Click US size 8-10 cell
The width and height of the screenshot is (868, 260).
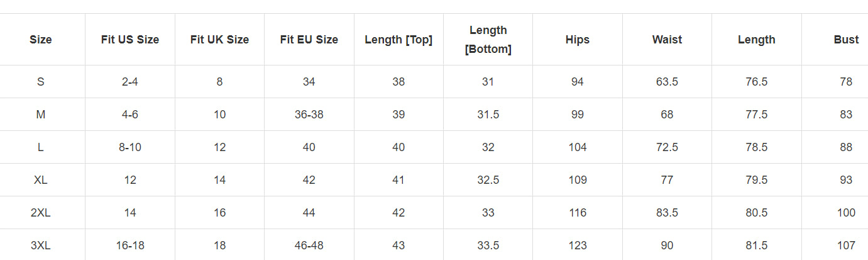[130, 147]
